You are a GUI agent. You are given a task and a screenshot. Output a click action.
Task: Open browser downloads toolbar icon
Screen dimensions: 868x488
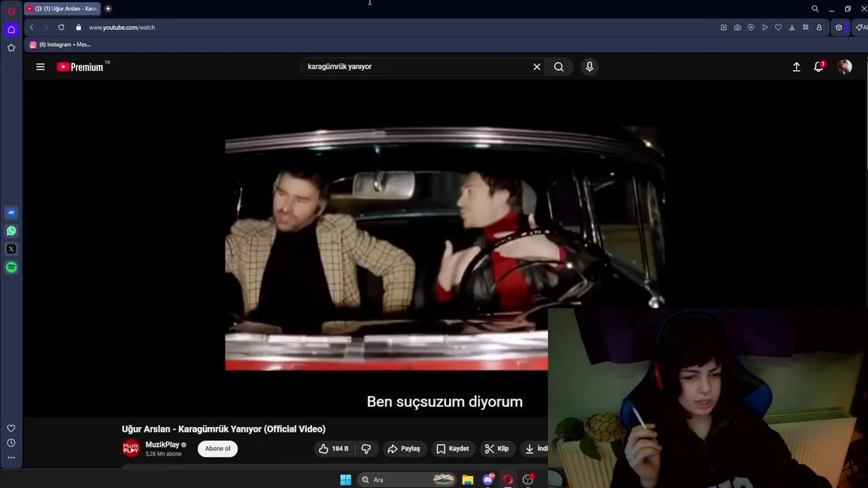(791, 27)
